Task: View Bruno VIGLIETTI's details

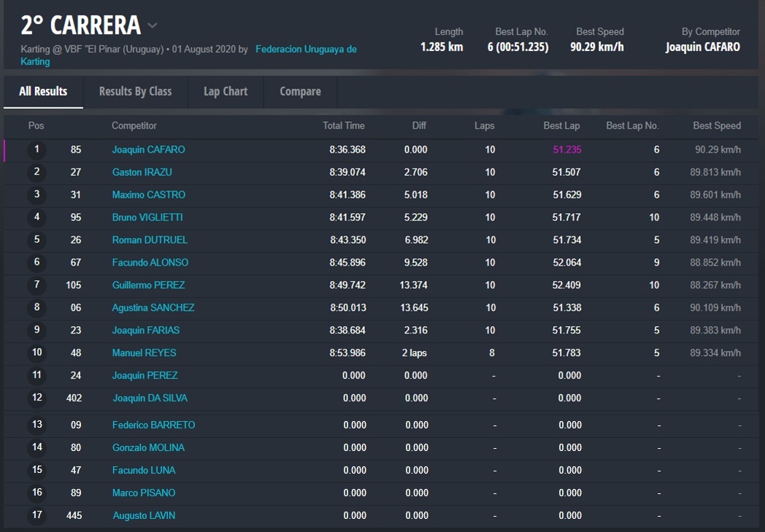Action: [147, 217]
